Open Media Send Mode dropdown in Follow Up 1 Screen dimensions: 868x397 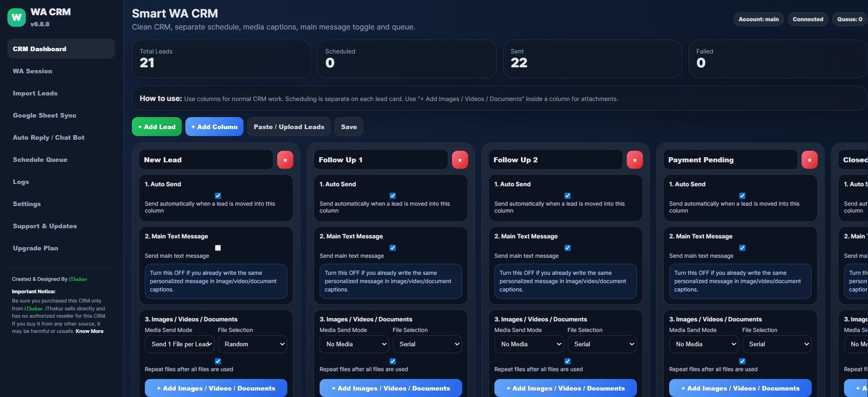(x=354, y=344)
